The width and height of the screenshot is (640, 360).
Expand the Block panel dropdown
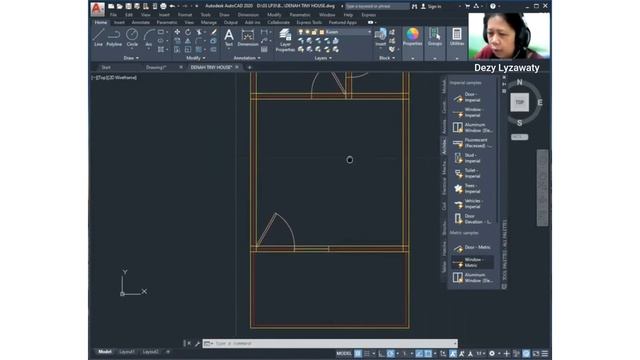click(x=387, y=58)
